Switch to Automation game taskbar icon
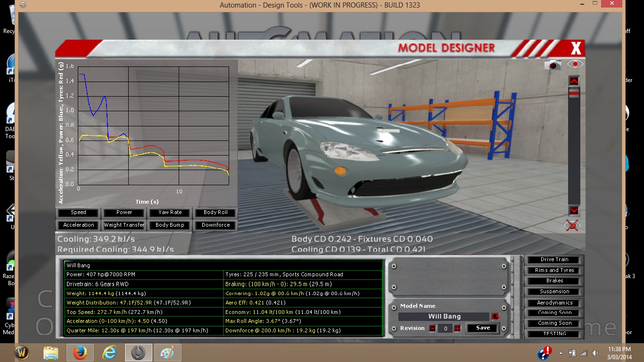This screenshot has width=644, height=362. 139,353
